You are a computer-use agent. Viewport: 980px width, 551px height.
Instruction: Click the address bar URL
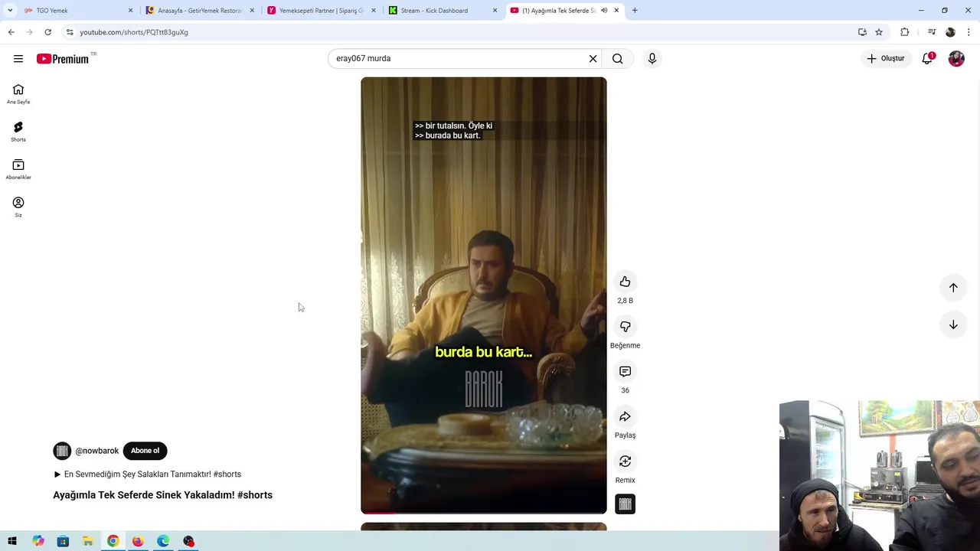click(x=134, y=32)
